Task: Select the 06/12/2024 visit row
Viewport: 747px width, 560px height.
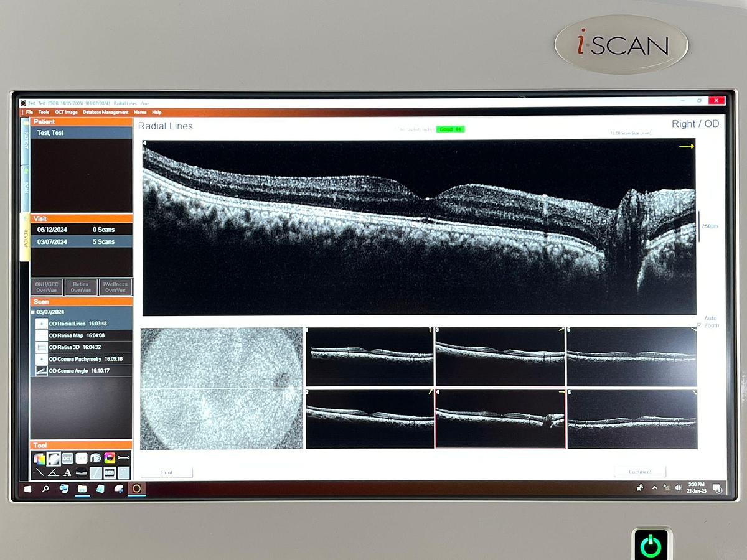Action: coord(81,230)
